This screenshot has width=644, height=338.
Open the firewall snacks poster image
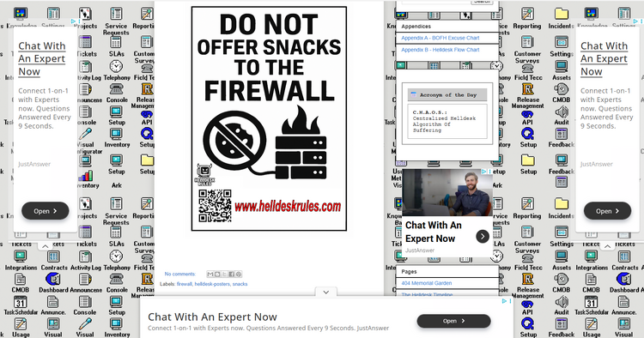[269, 118]
